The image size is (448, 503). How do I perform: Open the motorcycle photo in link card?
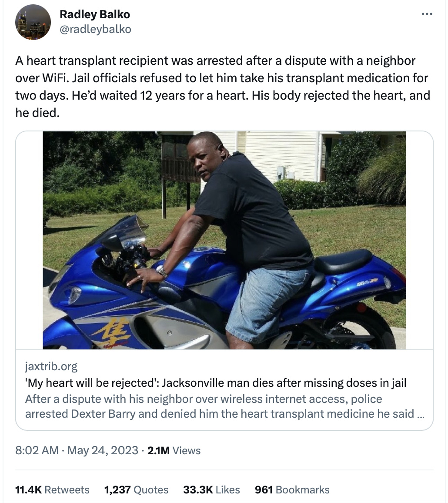click(x=224, y=240)
